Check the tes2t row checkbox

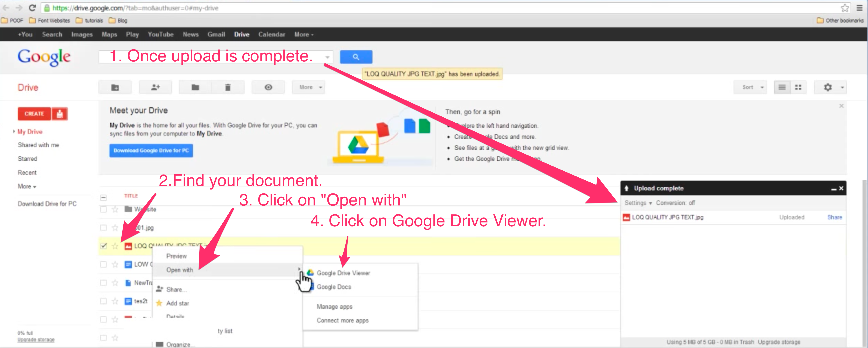point(103,301)
